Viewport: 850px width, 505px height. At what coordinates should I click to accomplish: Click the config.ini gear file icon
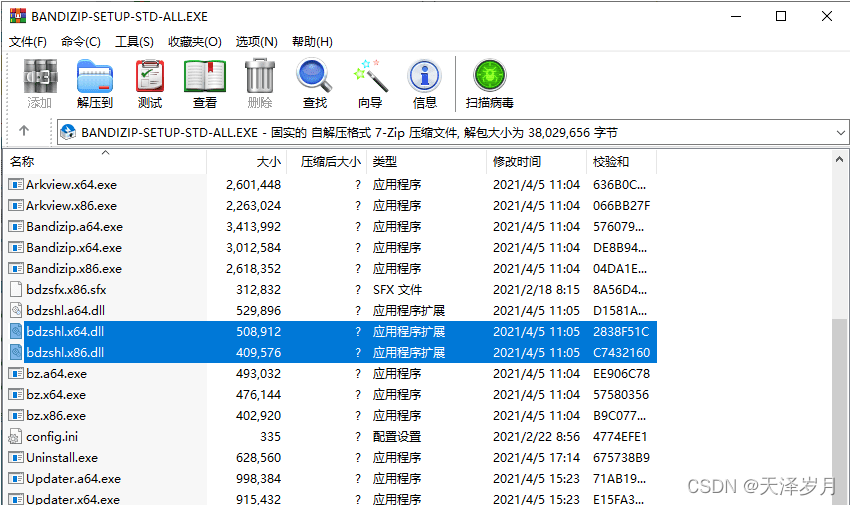pyautogui.click(x=15, y=437)
